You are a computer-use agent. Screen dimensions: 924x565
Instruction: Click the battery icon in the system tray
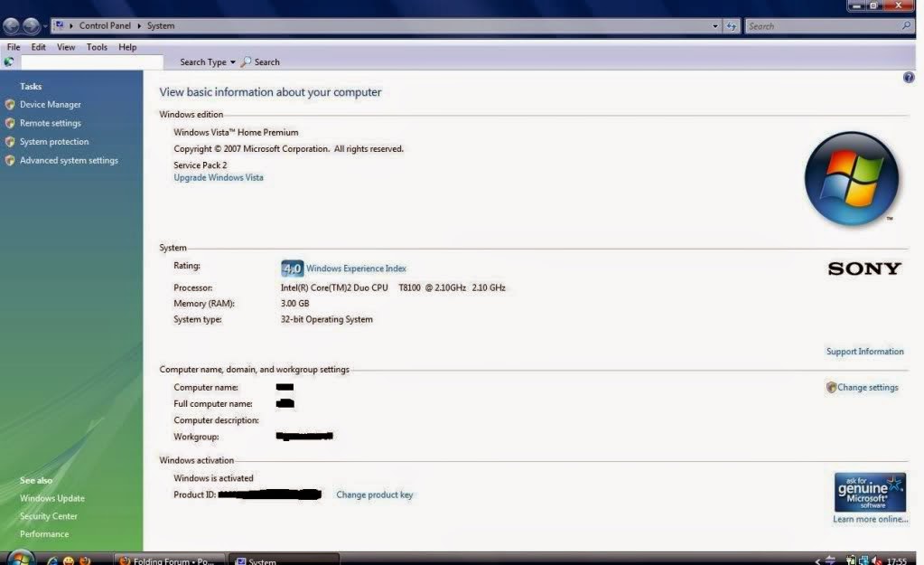(x=850, y=559)
